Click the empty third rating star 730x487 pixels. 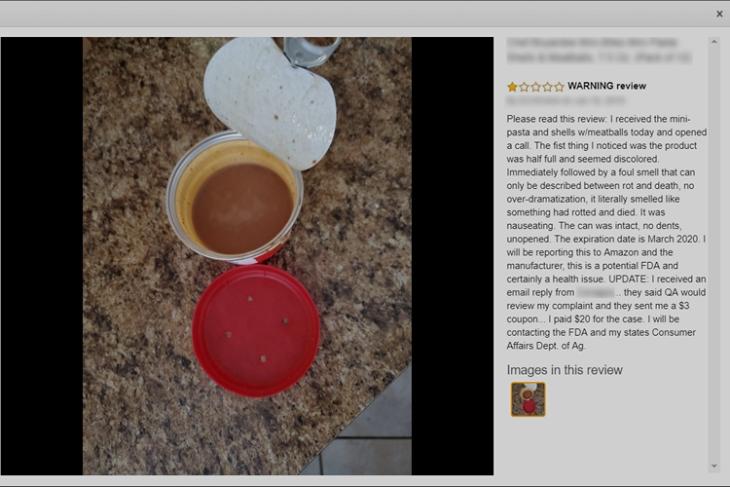tap(535, 87)
